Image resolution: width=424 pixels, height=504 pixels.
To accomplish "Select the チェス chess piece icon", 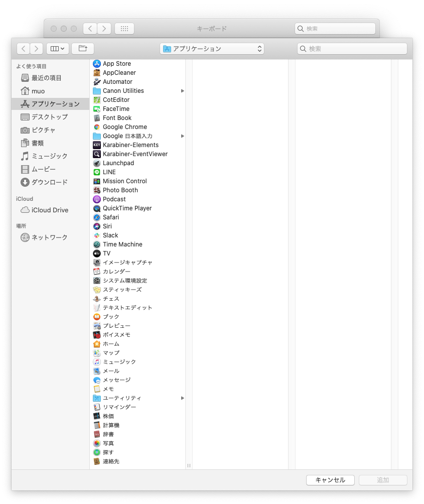I will 97,299.
